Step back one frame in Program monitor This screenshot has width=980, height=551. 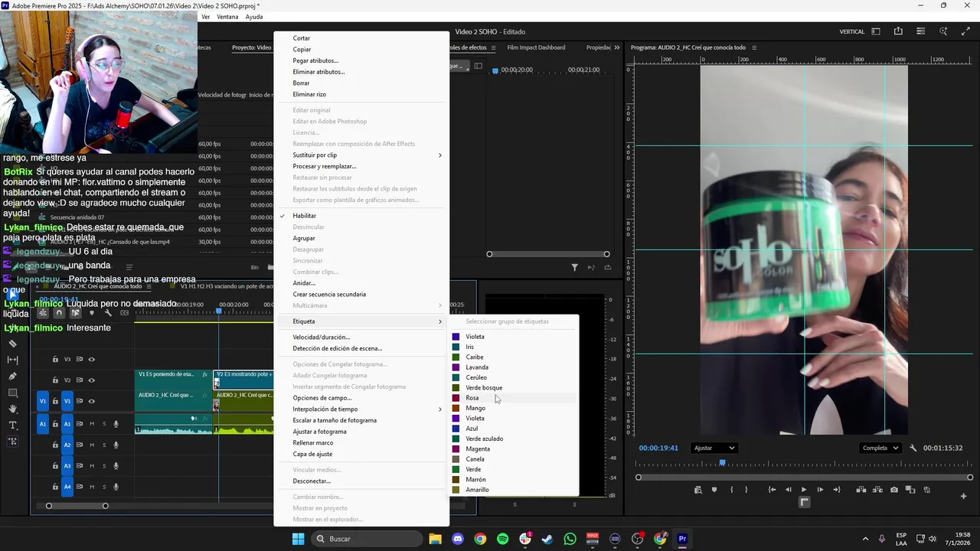pos(788,490)
